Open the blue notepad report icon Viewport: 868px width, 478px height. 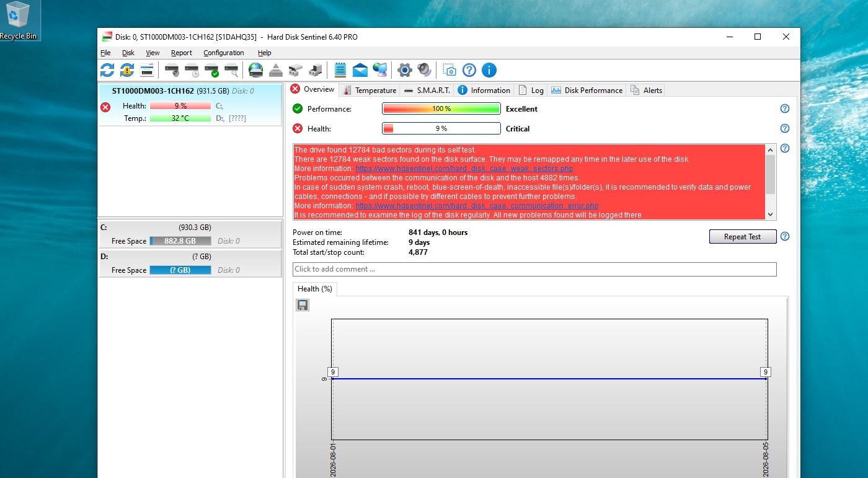[x=340, y=69]
